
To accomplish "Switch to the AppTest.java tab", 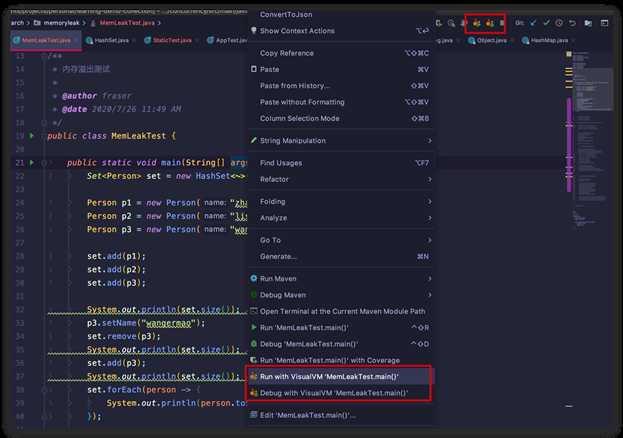I will tap(227, 40).
